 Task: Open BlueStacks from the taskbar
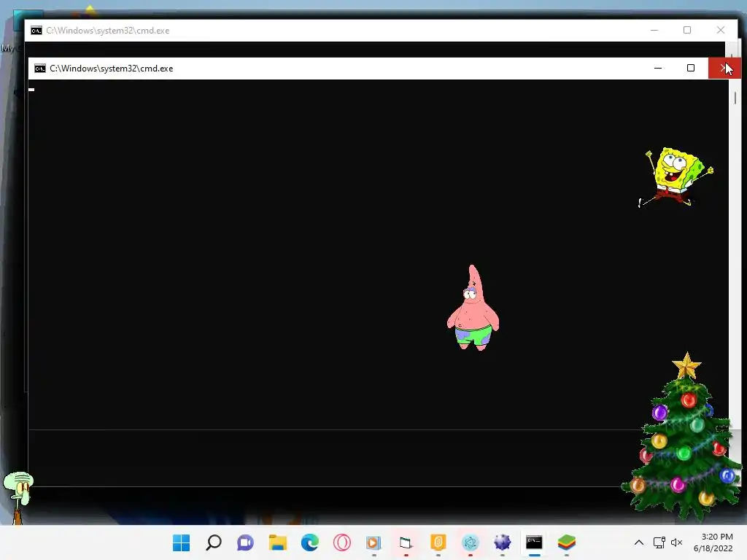[x=566, y=542]
